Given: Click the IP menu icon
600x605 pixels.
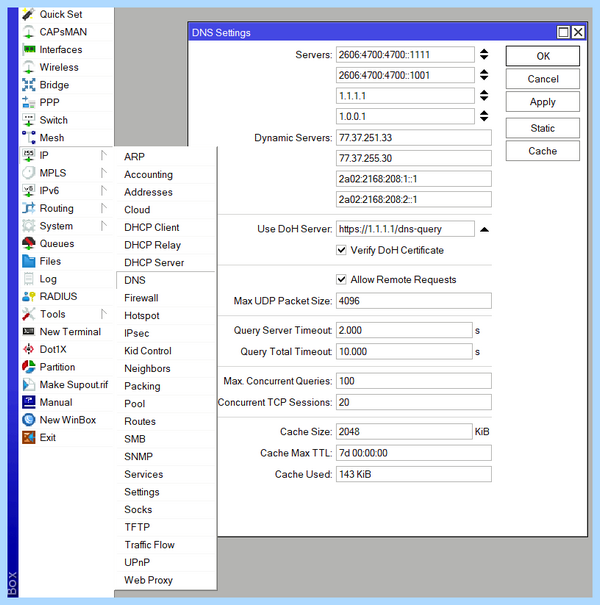Looking at the screenshot, I should point(28,155).
